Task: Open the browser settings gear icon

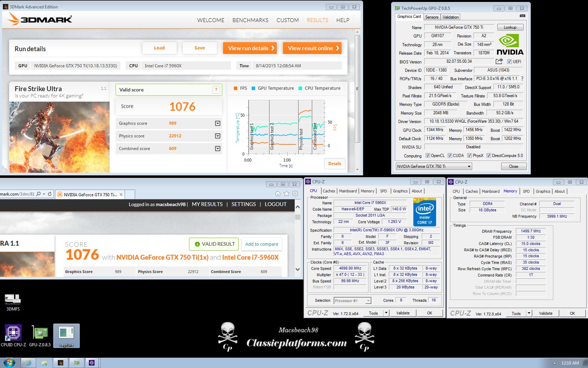Action: 295,194
